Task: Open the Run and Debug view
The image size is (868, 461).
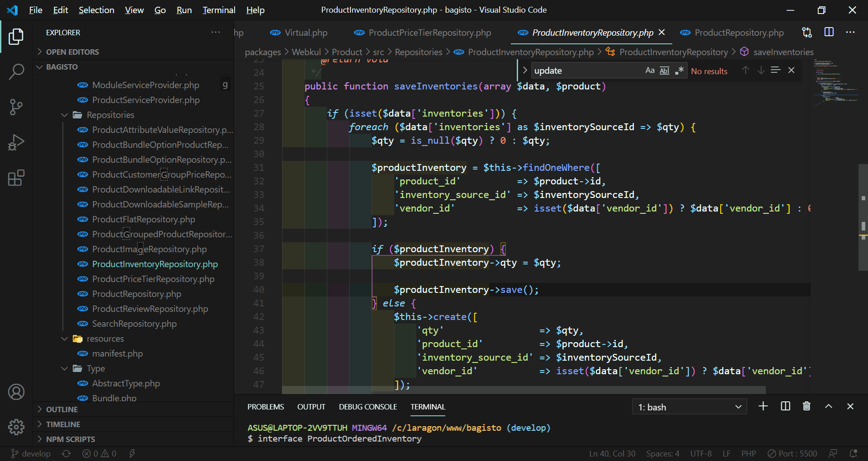Action: (16, 142)
